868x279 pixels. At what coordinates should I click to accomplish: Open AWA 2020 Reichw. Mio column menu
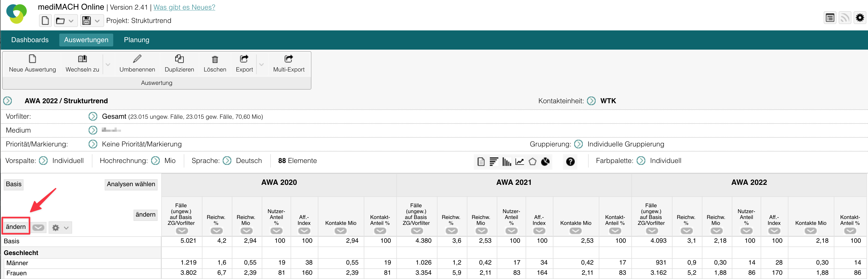(246, 231)
